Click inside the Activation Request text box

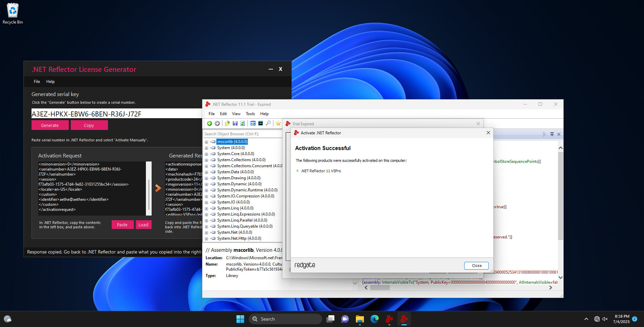[92, 188]
